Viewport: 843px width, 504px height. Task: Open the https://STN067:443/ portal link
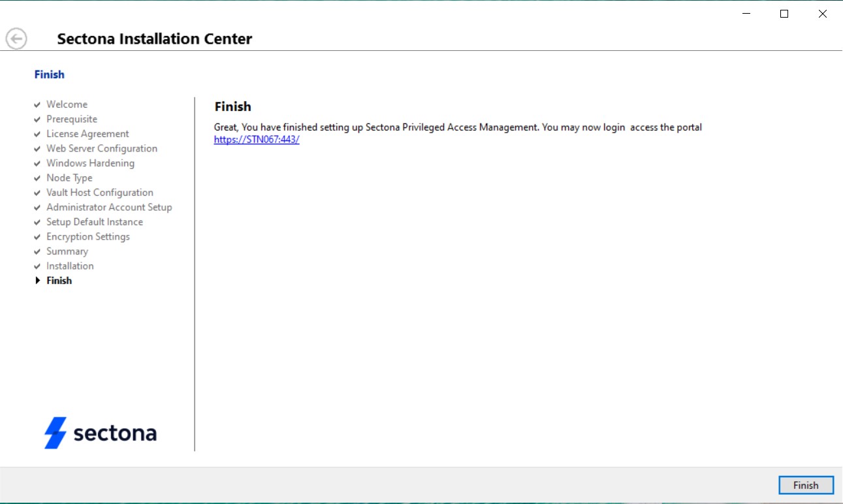pyautogui.click(x=257, y=140)
